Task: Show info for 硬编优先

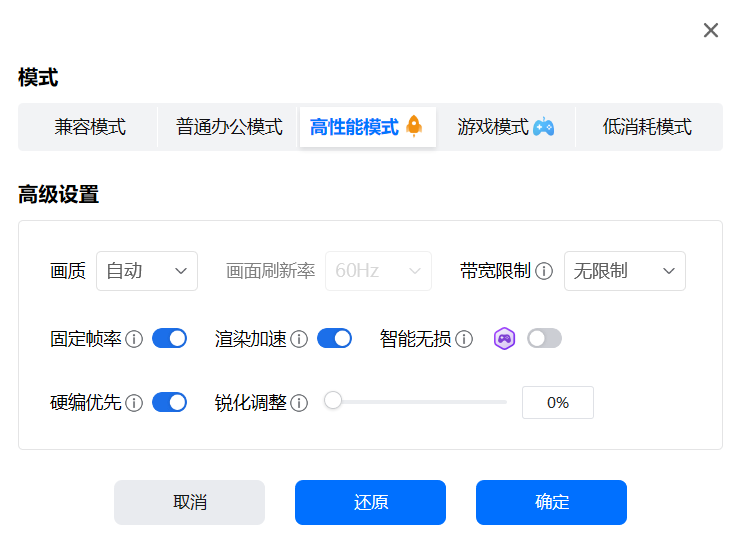Action: click(134, 403)
